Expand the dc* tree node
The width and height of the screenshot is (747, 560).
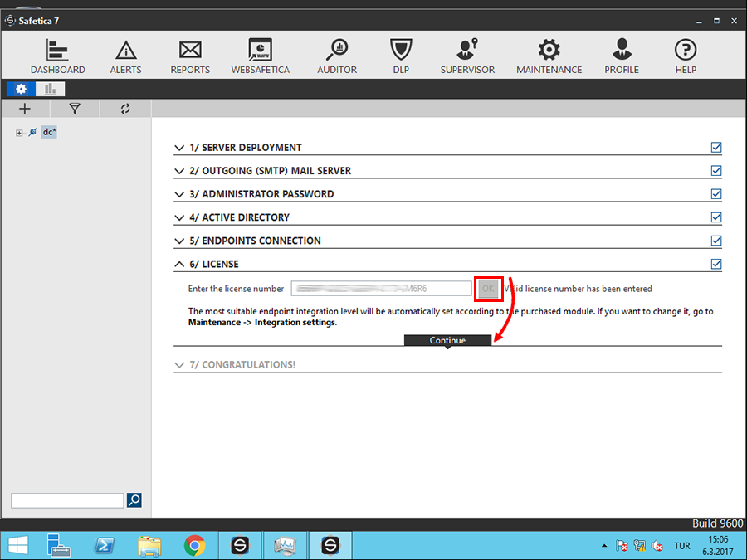coord(19,133)
